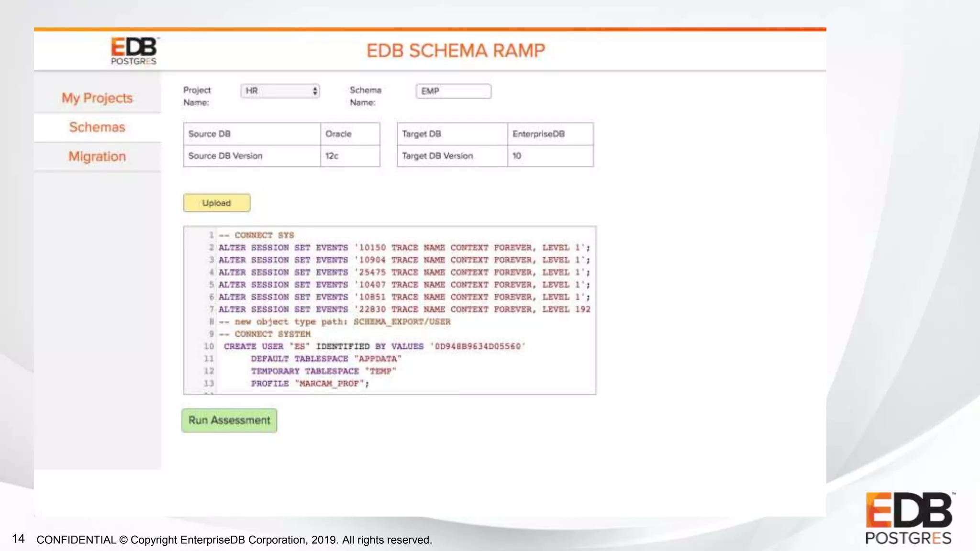
Task: Go to Migration in the sidebar
Action: (x=97, y=156)
